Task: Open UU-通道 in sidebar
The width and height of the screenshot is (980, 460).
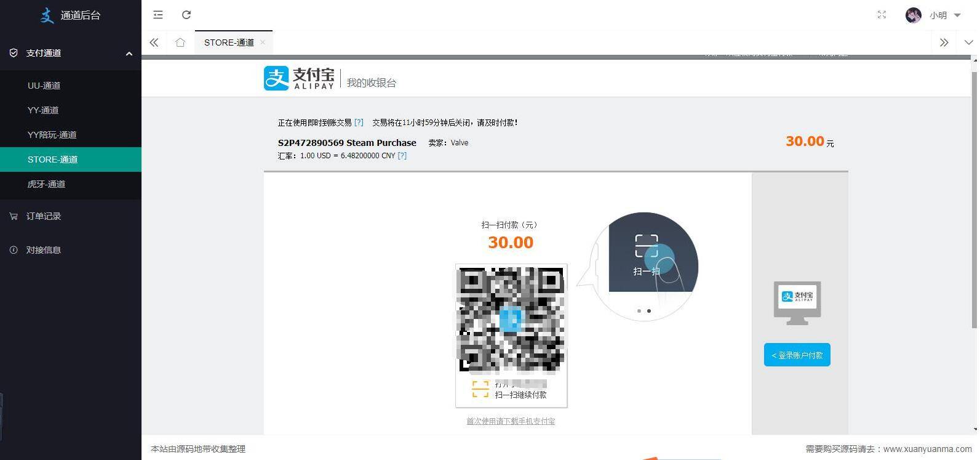Action: pos(71,86)
